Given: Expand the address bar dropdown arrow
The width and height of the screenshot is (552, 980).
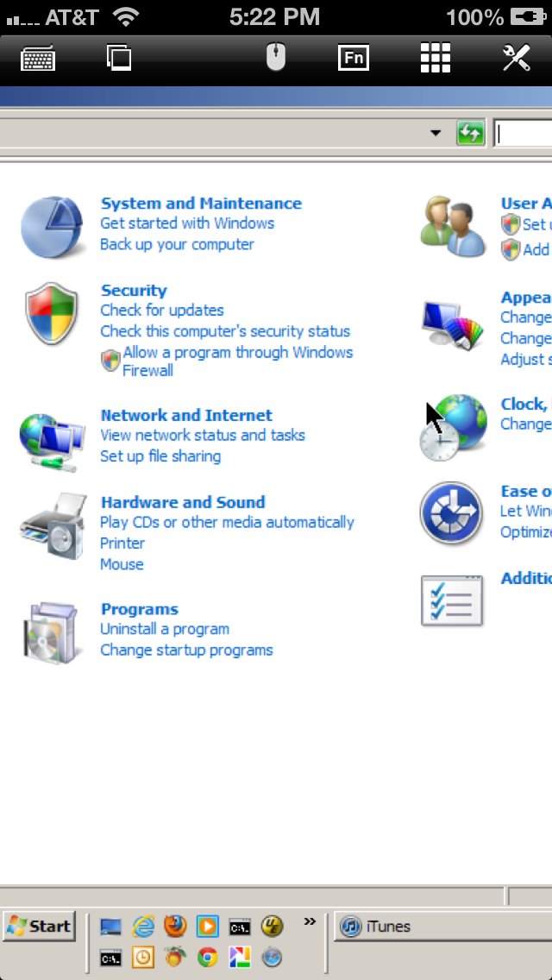Looking at the screenshot, I should click(436, 133).
